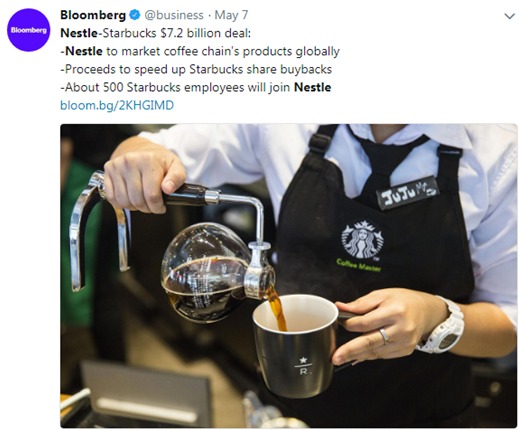Click the blue verified badge next to Bloomberg

click(134, 15)
